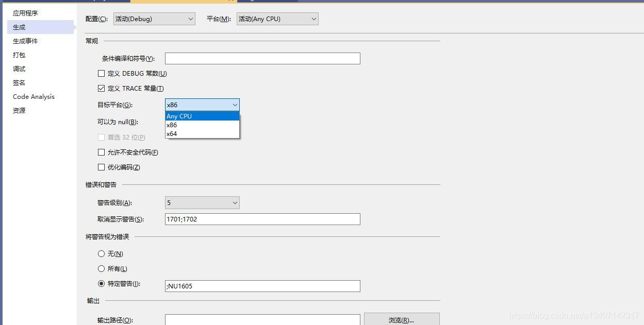Viewport: 644px width, 325px height.
Task: Collapse the 目标平台 x86 combo box
Action: pos(202,105)
